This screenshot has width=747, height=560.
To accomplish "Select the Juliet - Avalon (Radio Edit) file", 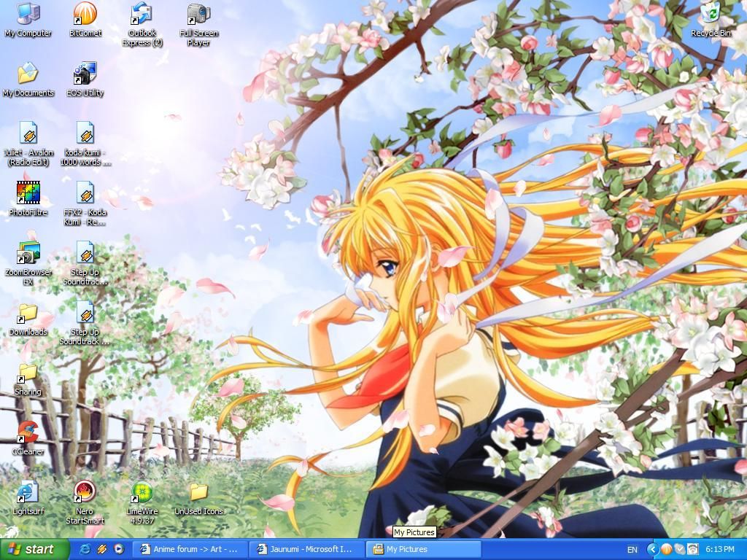I will point(28,144).
